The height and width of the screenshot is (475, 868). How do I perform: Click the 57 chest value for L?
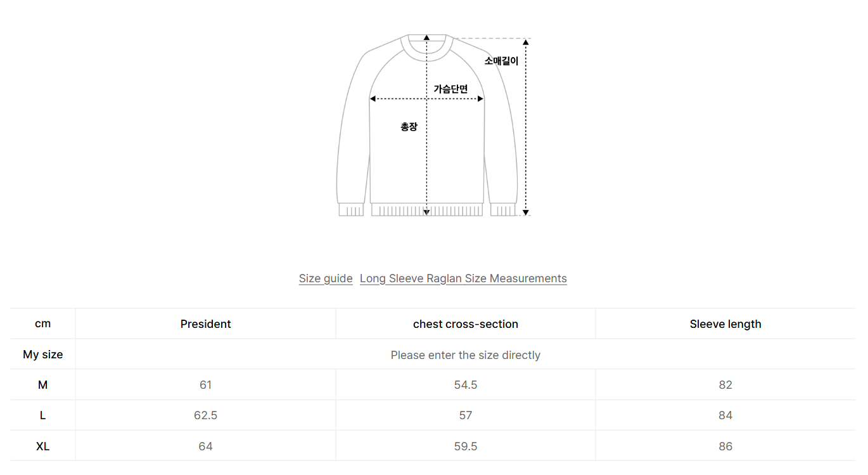pyautogui.click(x=465, y=415)
